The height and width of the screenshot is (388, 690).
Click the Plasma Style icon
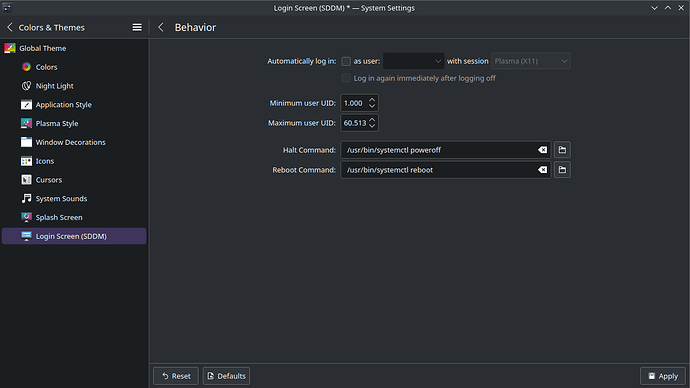(x=26, y=124)
